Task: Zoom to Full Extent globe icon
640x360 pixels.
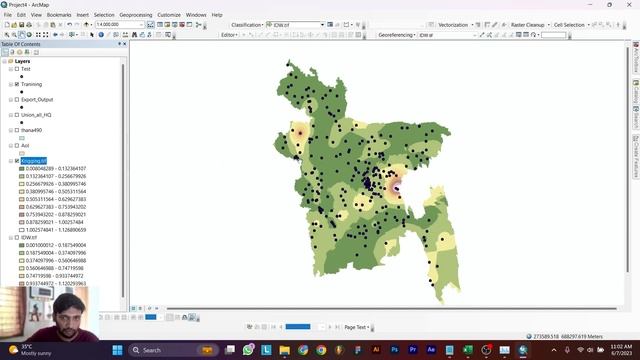Action: pos(29,35)
